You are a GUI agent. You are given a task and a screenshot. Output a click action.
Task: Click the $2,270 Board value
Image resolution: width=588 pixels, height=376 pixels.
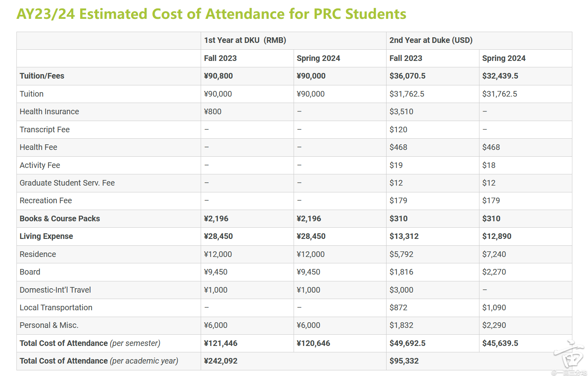[x=494, y=272]
